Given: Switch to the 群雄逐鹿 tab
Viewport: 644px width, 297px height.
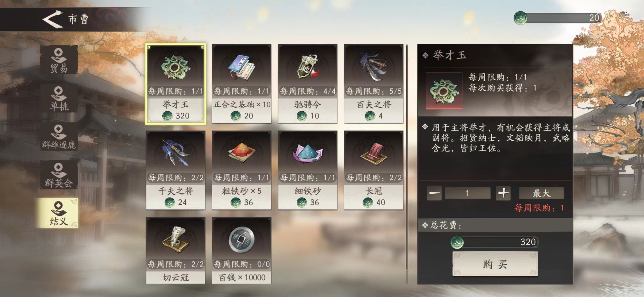Looking at the screenshot, I should pos(59,137).
